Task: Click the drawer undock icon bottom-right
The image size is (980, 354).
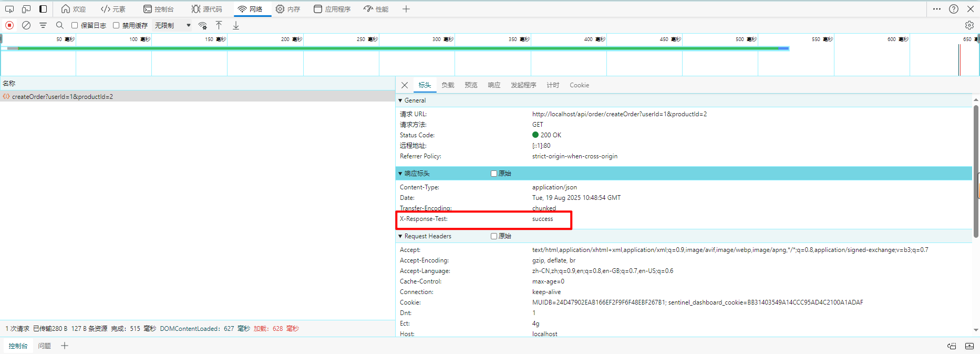Action: 952,346
